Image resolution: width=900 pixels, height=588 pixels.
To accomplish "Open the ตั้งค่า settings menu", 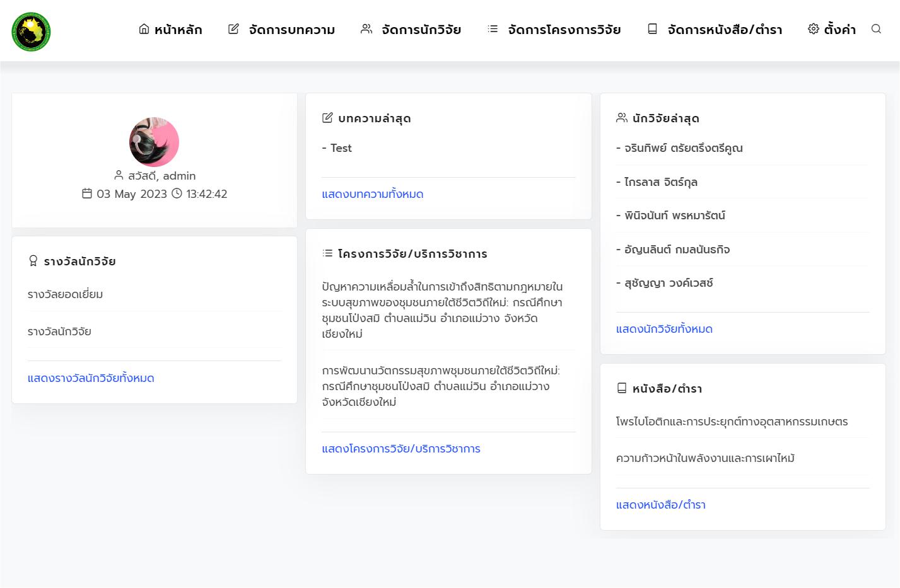I will click(x=839, y=30).
